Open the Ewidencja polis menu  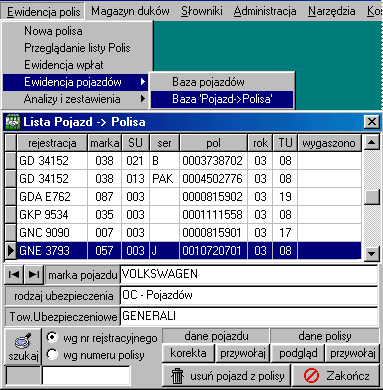[x=43, y=11]
